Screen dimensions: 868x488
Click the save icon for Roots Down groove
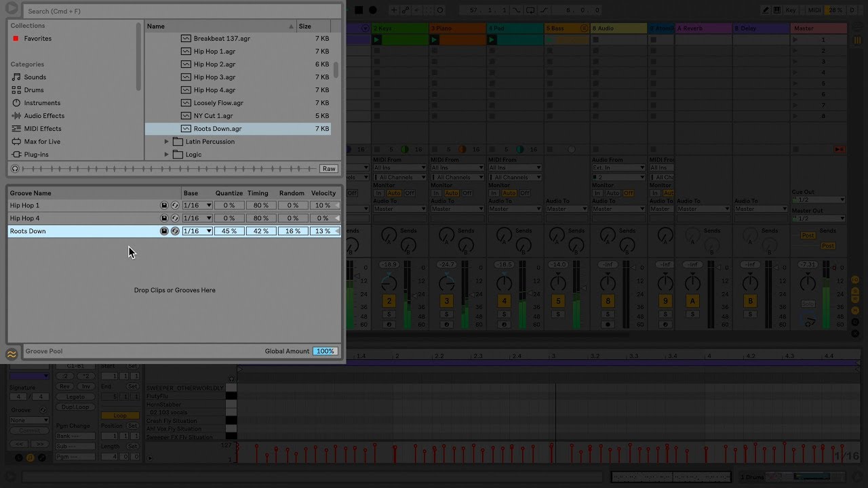point(164,231)
